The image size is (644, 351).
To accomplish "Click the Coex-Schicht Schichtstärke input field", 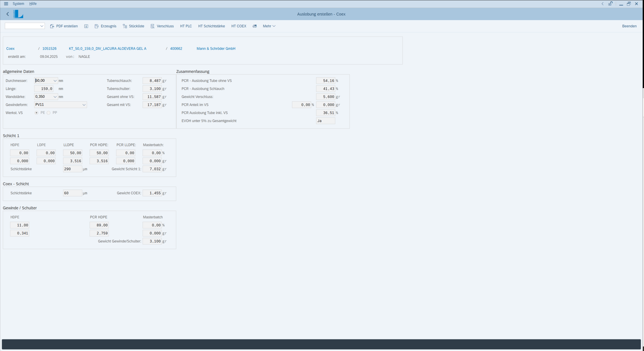I will [x=72, y=193].
